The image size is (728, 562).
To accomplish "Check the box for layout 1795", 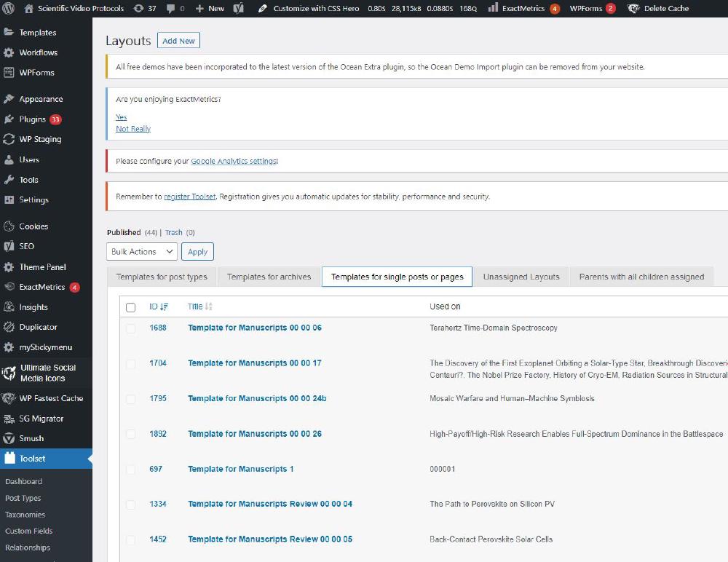I will [x=131, y=399].
